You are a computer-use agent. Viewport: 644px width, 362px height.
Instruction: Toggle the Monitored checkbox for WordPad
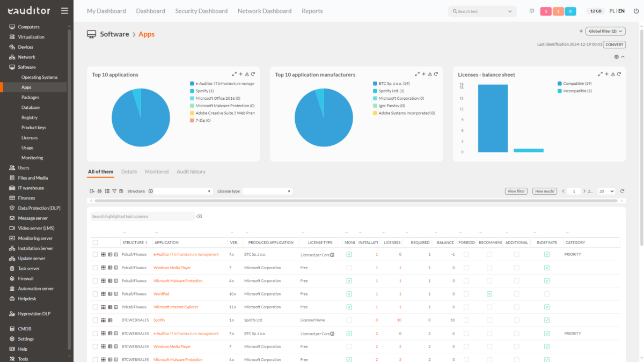click(349, 294)
